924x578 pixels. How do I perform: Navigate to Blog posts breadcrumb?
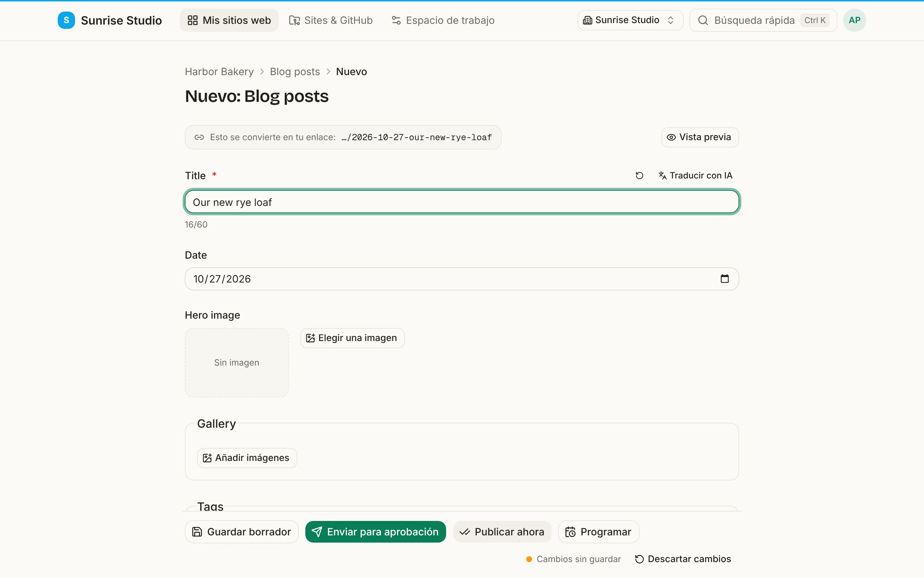295,72
